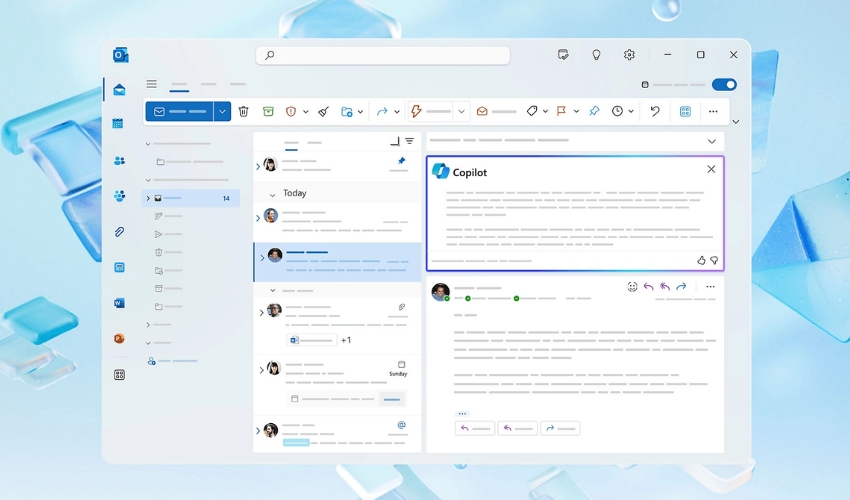The height and width of the screenshot is (500, 850).
Task: Click the Reply all button below message
Action: pos(518,428)
